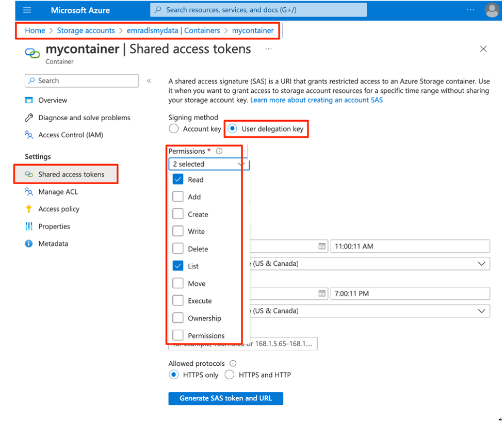This screenshot has height=422, width=504.
Task: Open Learn more about creating an account SAS
Action: (317, 100)
